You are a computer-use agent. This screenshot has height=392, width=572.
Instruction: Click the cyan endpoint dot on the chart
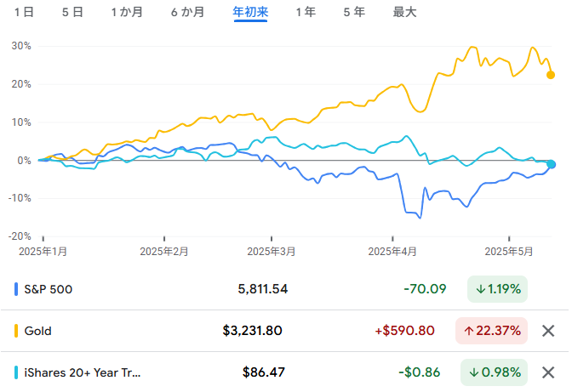552,164
